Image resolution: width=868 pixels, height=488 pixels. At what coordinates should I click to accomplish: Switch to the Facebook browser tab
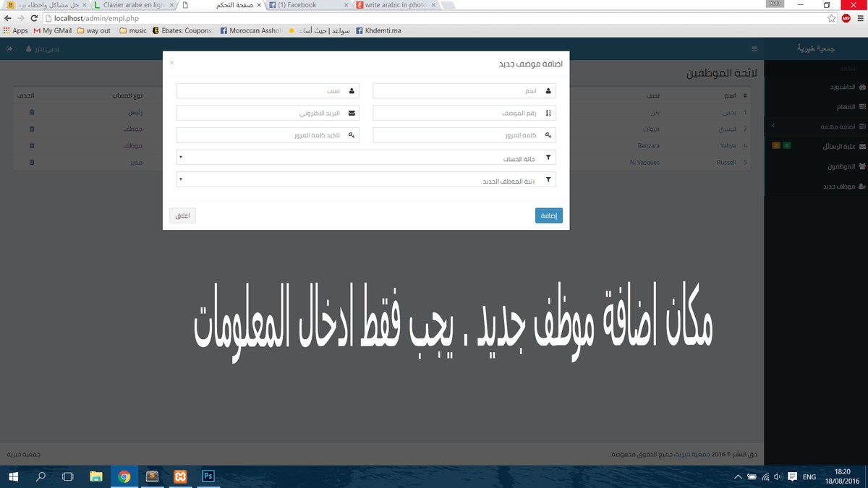(308, 5)
